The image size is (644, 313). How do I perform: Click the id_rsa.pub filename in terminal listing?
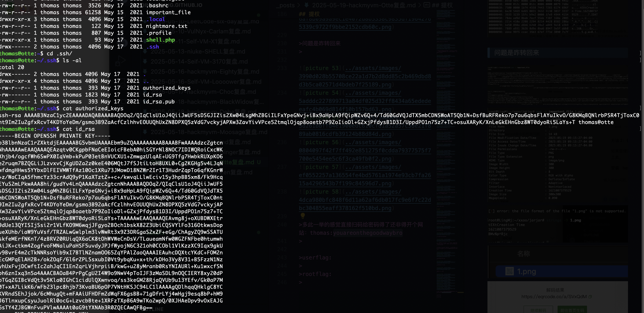(159, 102)
